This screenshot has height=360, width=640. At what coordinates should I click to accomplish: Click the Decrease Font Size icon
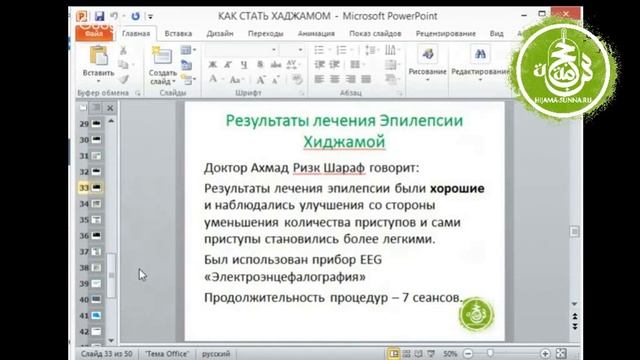click(x=276, y=80)
